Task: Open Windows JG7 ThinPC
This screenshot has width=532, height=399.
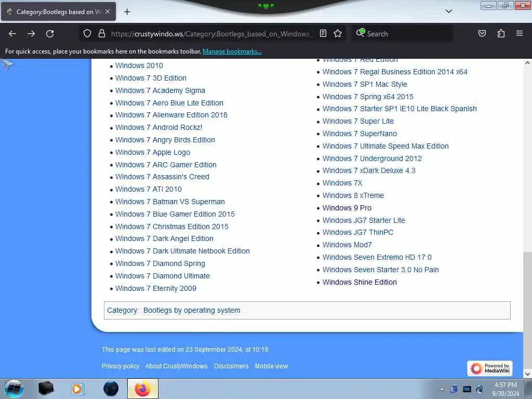Action: point(358,232)
